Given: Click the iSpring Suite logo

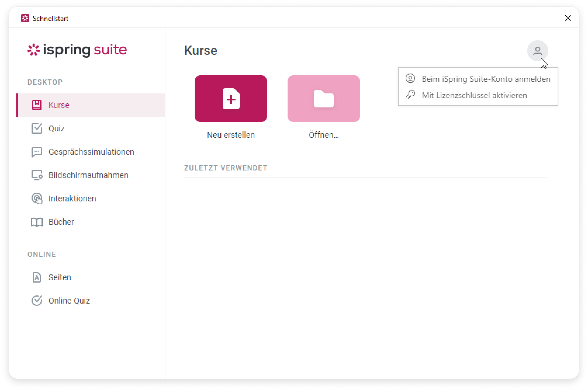Looking at the screenshot, I should tap(77, 50).
